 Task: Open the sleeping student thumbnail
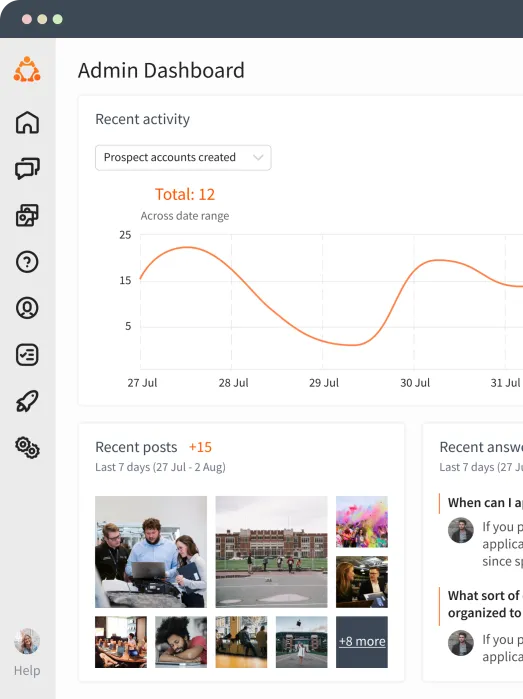coord(181,642)
